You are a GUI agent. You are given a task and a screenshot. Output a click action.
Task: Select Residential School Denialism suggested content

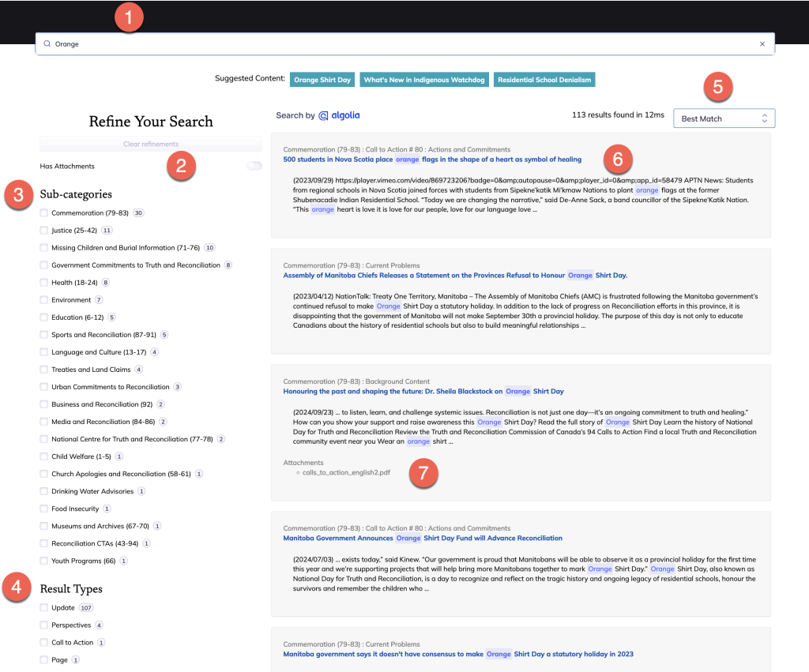pos(544,80)
